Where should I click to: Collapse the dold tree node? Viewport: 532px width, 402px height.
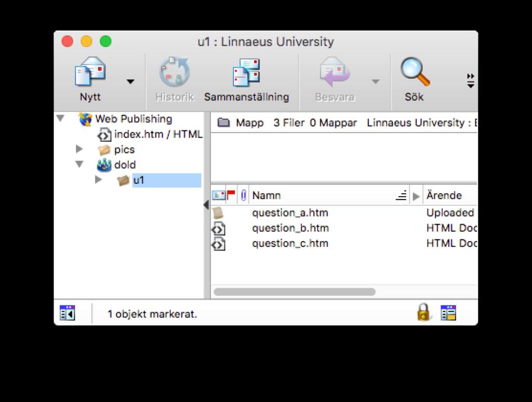[79, 164]
